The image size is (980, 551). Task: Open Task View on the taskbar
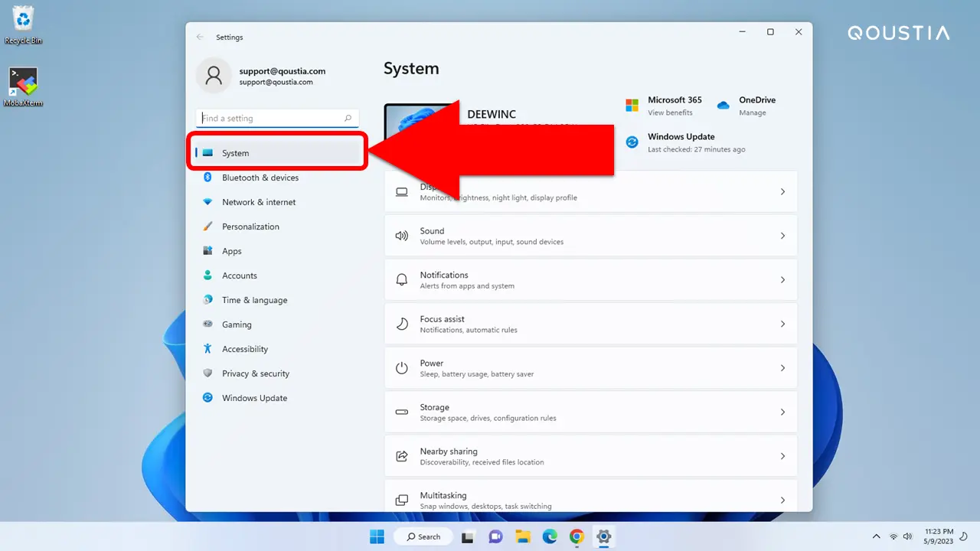pyautogui.click(x=469, y=536)
